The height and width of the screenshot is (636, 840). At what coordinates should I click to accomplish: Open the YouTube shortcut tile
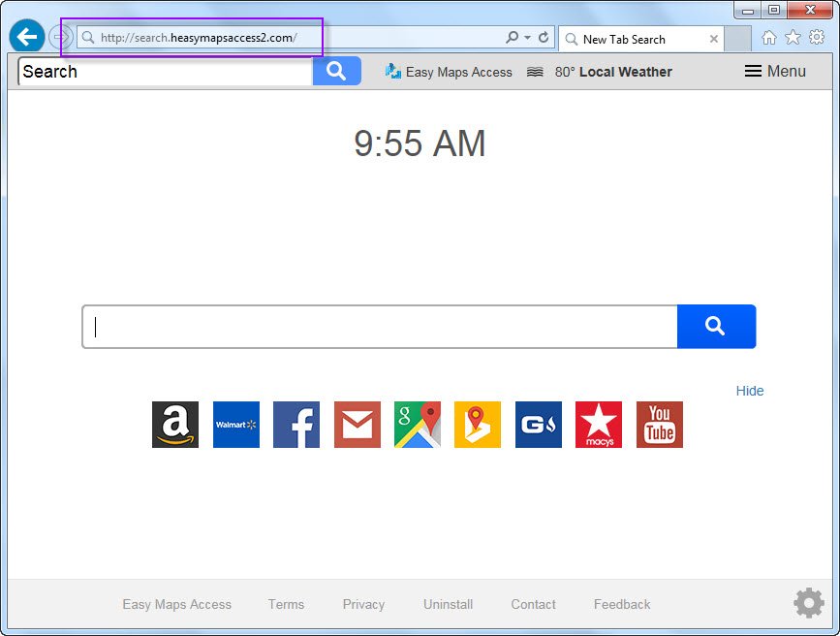(660, 425)
